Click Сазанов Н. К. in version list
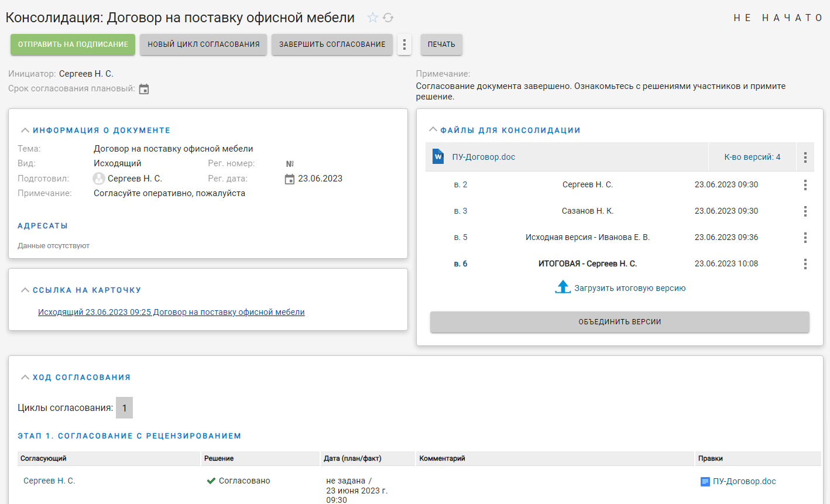The width and height of the screenshot is (830, 504). [x=588, y=211]
